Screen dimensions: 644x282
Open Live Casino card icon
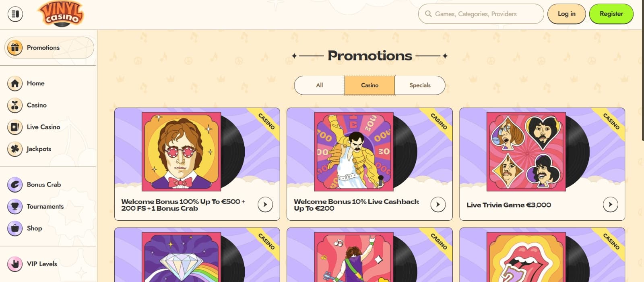point(15,127)
